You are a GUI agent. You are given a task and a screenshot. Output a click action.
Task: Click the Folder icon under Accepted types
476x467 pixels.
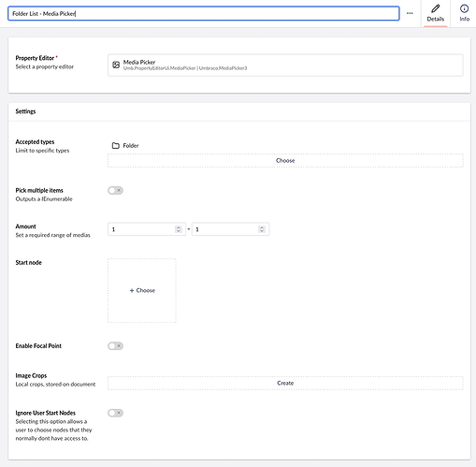coord(116,145)
